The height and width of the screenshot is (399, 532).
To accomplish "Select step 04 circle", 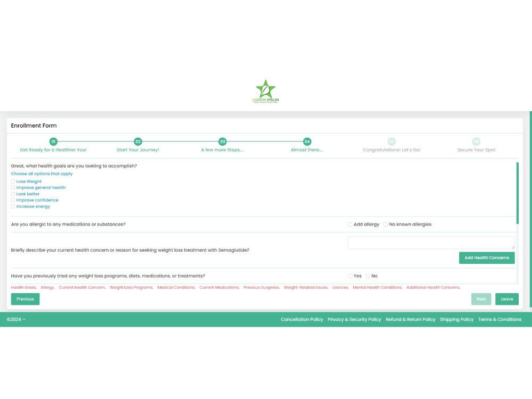I will (307, 142).
